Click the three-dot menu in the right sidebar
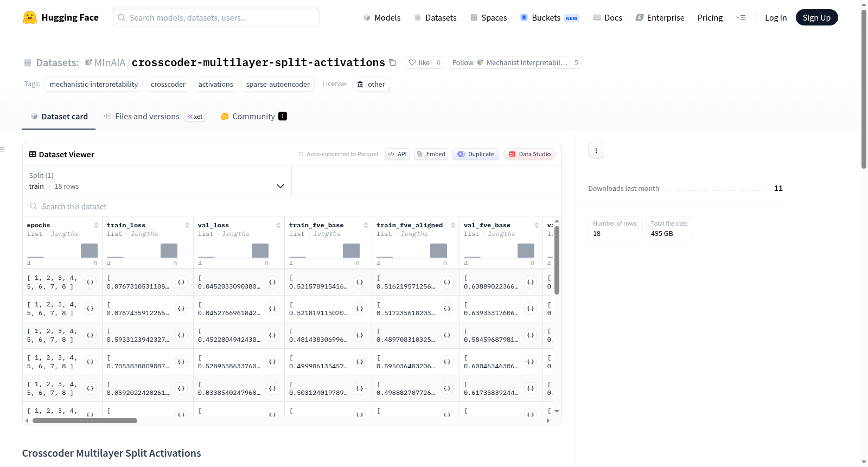Image resolution: width=868 pixels, height=467 pixels. pyautogui.click(x=596, y=151)
